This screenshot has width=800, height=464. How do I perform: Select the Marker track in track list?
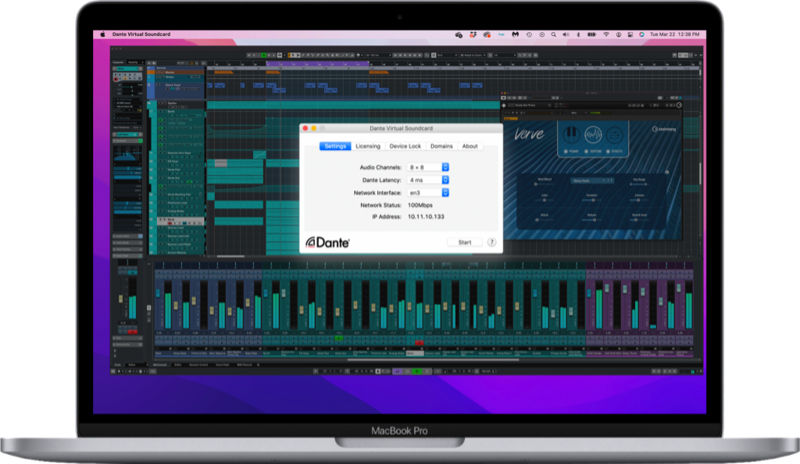[x=176, y=72]
